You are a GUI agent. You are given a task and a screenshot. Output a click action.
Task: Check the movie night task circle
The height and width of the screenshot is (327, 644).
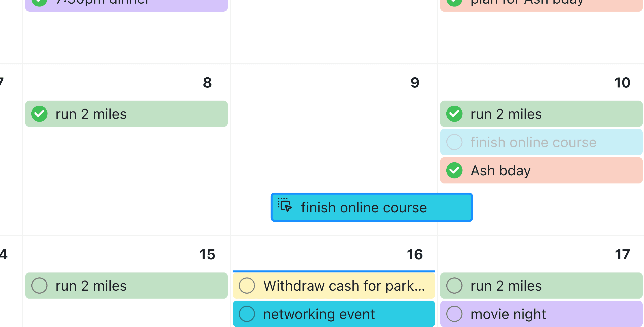(x=454, y=314)
